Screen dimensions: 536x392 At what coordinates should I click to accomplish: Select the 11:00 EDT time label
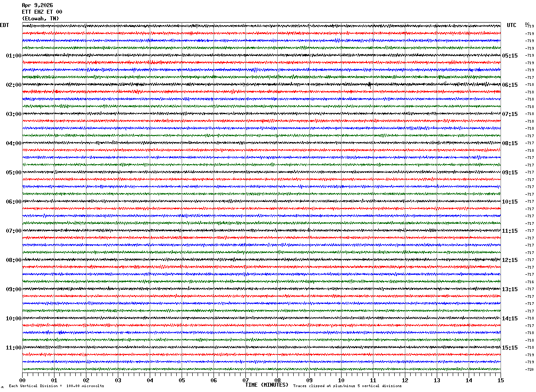(14, 348)
